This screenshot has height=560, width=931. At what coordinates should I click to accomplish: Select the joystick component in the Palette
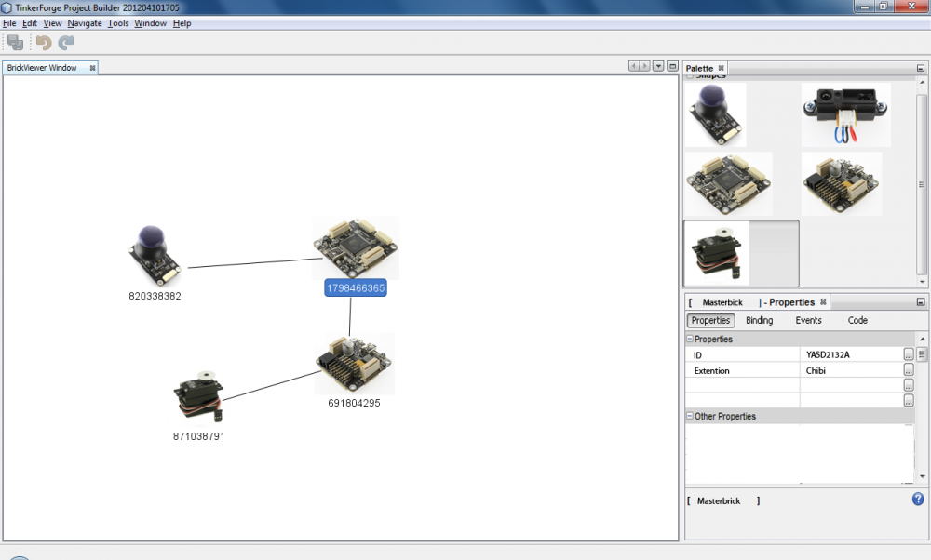[x=715, y=114]
